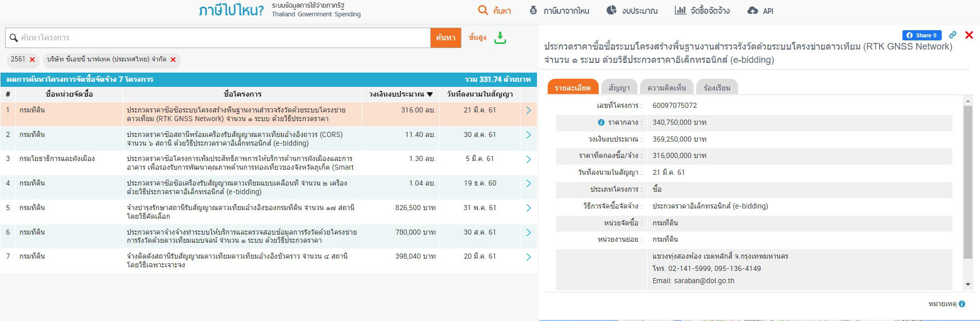980x321 pixels.
Task: Go to จัดซื้อจัดจ้าง procurement section
Action: [702, 11]
